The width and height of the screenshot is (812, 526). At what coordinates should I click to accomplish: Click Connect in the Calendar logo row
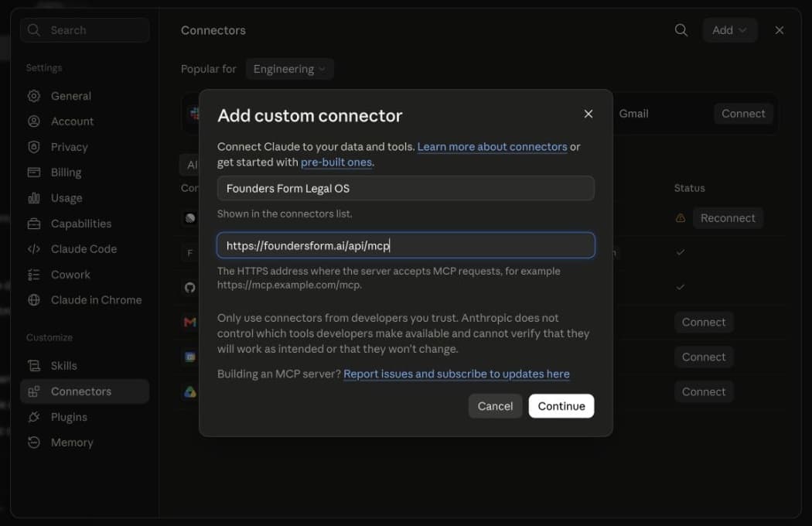click(x=703, y=357)
